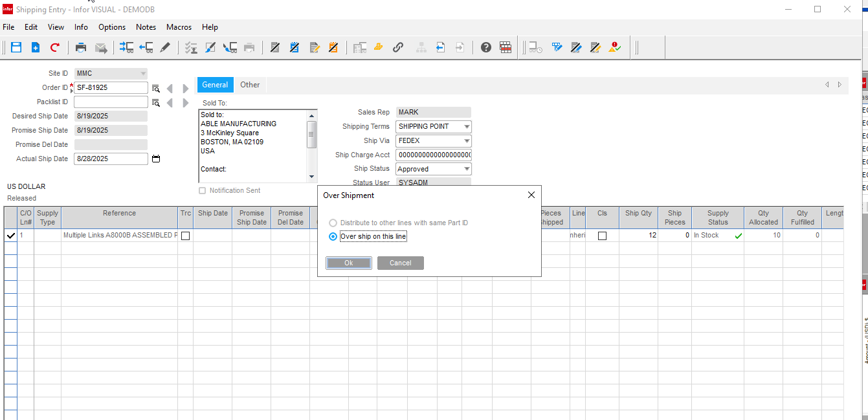Viewport: 868px width, 420px height.
Task: Click the Print toolbar icon
Action: pos(81,47)
